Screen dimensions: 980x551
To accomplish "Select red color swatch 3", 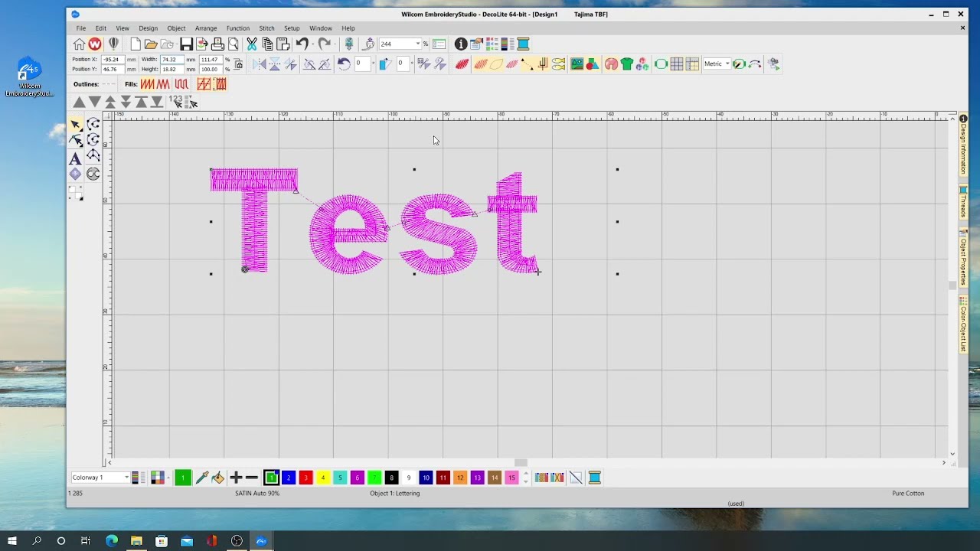I will tap(305, 478).
